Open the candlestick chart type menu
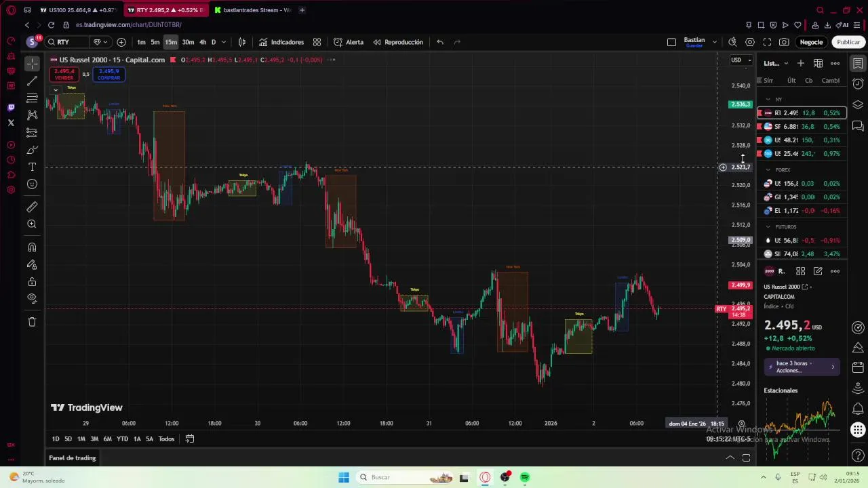Viewport: 868px width, 488px height. point(242,42)
